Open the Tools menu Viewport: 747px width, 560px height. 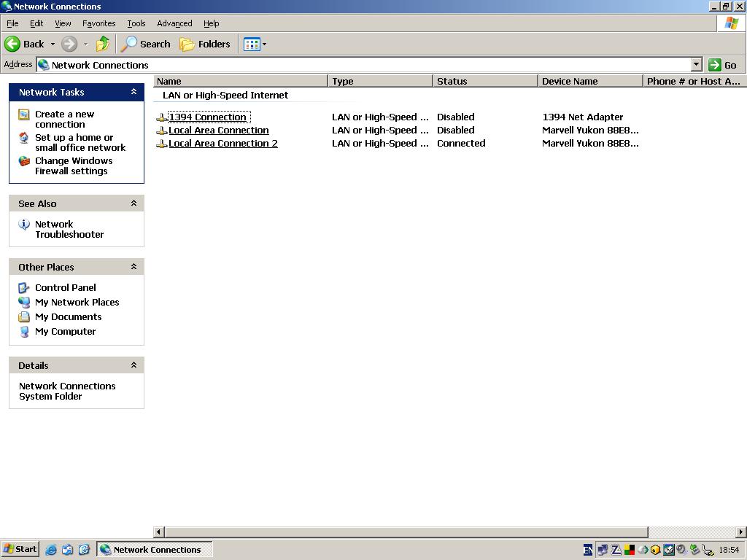pos(136,23)
